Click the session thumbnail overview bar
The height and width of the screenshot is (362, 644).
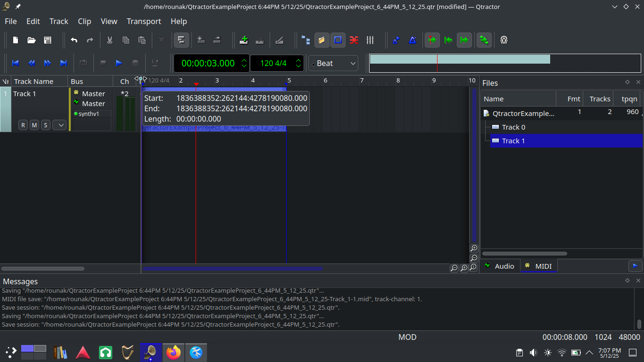[x=504, y=63]
